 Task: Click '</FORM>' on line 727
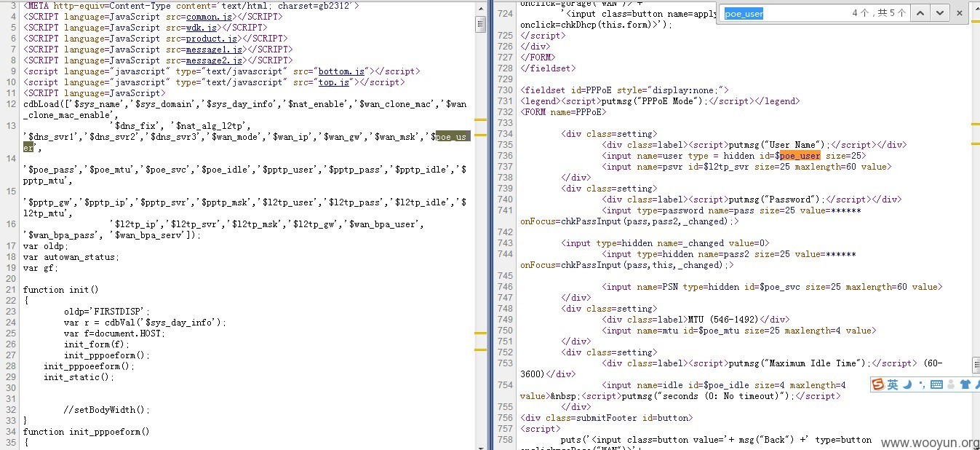click(x=538, y=57)
